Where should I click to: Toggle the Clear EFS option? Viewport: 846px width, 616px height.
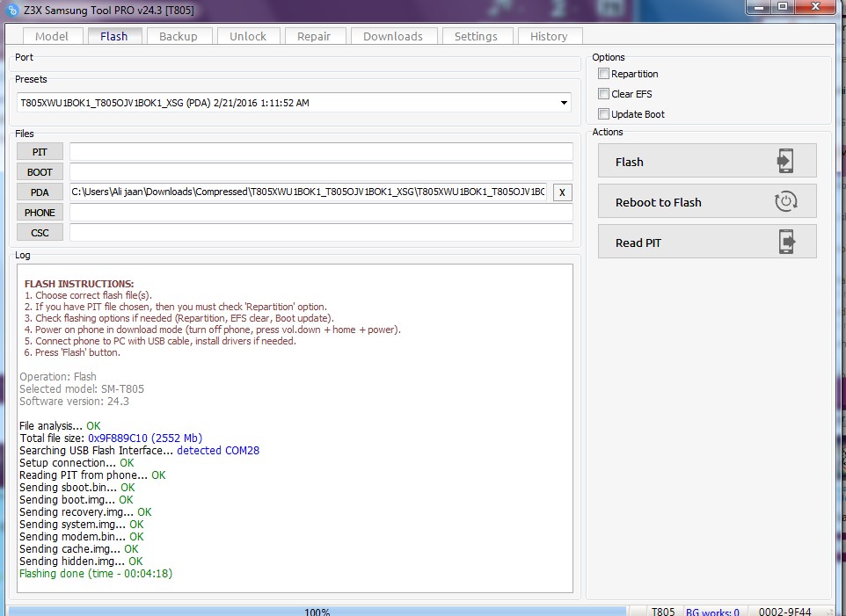(x=604, y=94)
